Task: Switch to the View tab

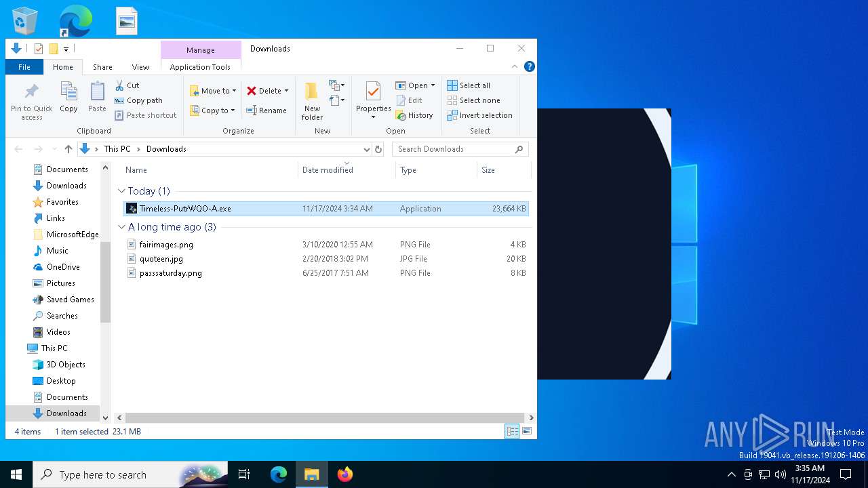Action: pyautogui.click(x=140, y=67)
